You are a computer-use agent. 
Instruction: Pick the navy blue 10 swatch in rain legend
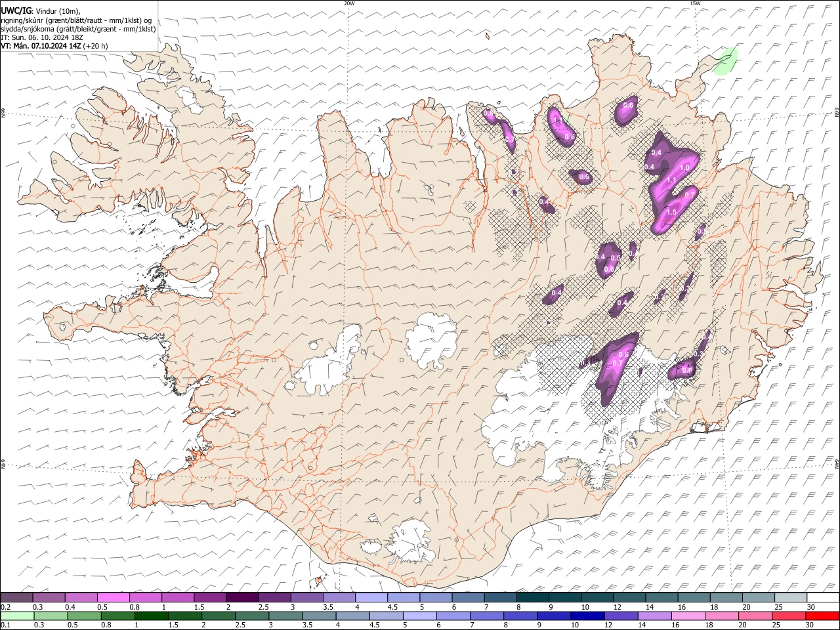[587, 616]
